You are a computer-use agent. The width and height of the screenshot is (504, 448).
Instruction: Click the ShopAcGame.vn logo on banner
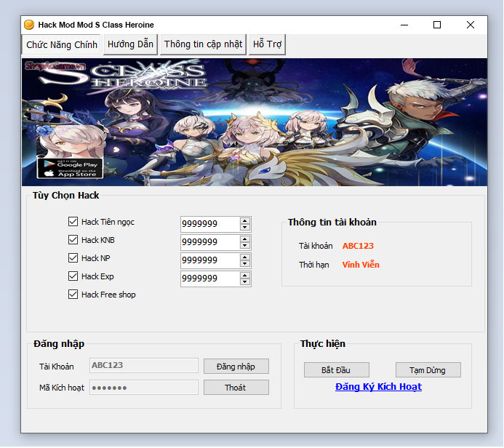point(55,66)
